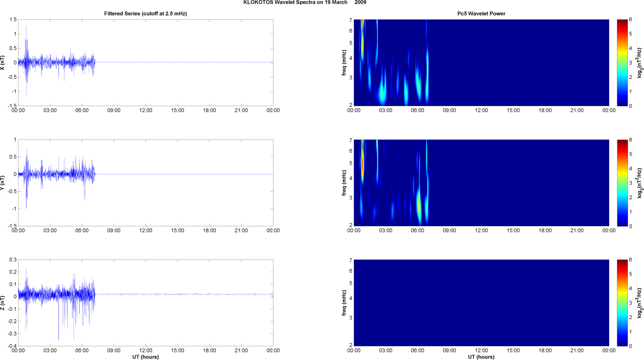
Task: Click the '12:00' tick under the X time series
Action: pos(146,110)
